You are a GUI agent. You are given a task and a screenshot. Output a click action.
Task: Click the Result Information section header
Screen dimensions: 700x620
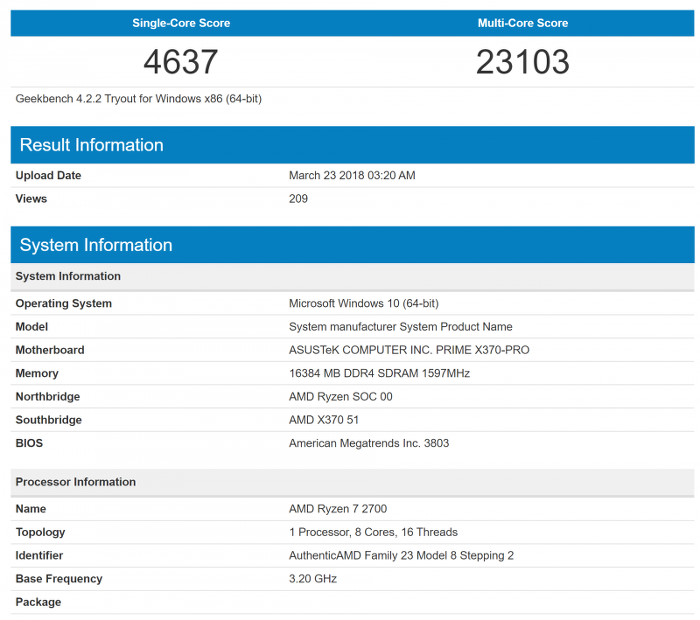353,145
